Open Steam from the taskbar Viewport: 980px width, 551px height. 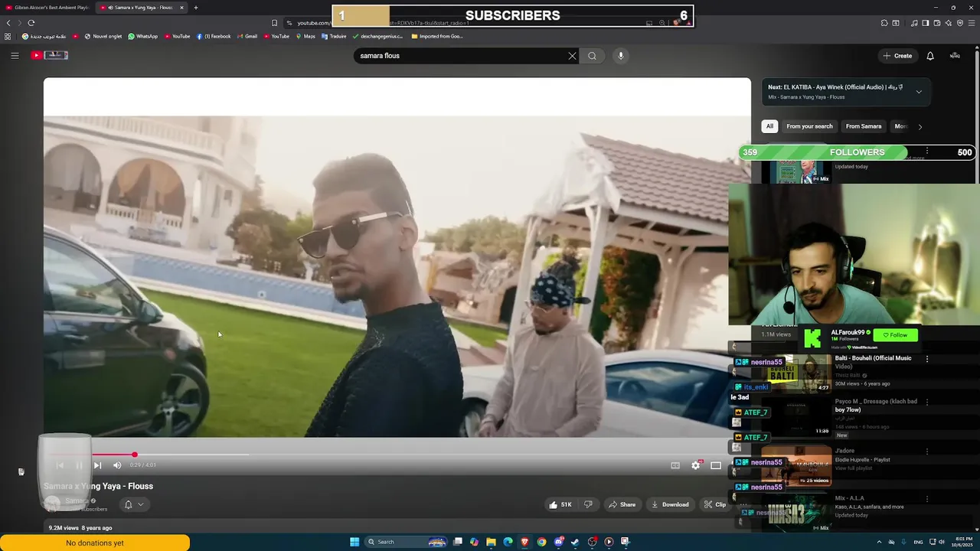[x=575, y=542]
